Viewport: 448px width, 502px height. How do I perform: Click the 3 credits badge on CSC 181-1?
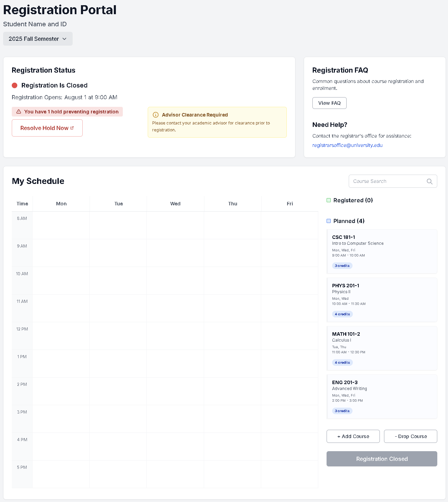(x=342, y=266)
